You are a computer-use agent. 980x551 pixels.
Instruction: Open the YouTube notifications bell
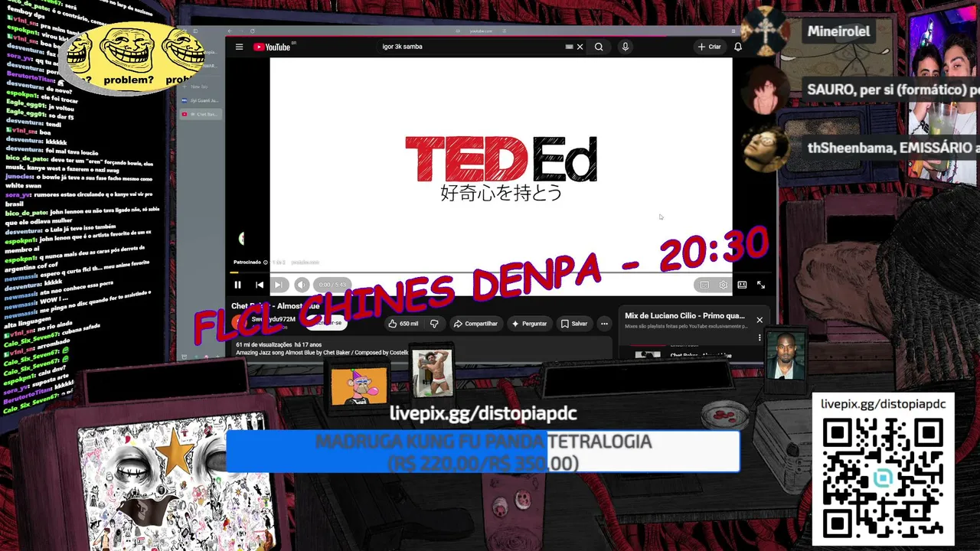pos(738,47)
